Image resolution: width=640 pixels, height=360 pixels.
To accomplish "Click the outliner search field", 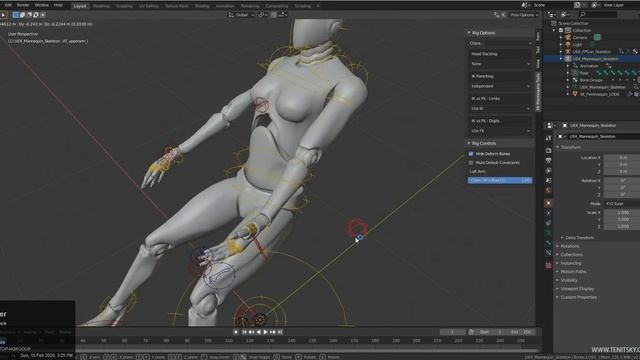I will coord(598,15).
